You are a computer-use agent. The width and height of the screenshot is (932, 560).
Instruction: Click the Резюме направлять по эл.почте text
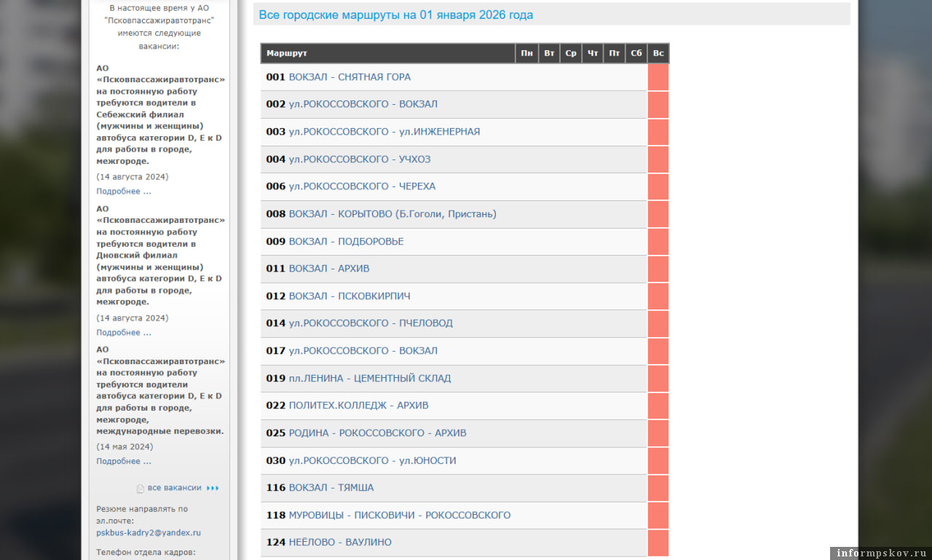[142, 515]
